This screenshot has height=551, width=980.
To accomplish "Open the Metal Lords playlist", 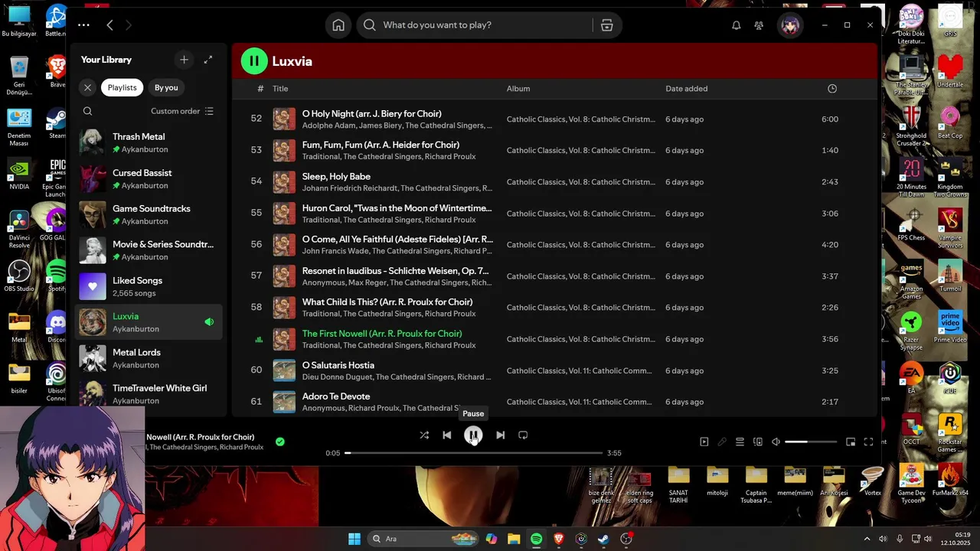I will 149,358.
